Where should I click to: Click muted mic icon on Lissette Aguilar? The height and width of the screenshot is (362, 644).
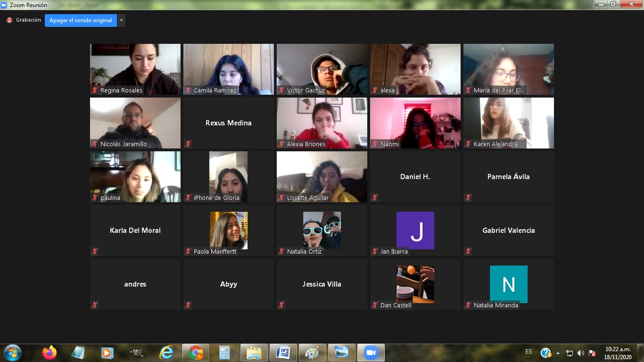pyautogui.click(x=281, y=197)
